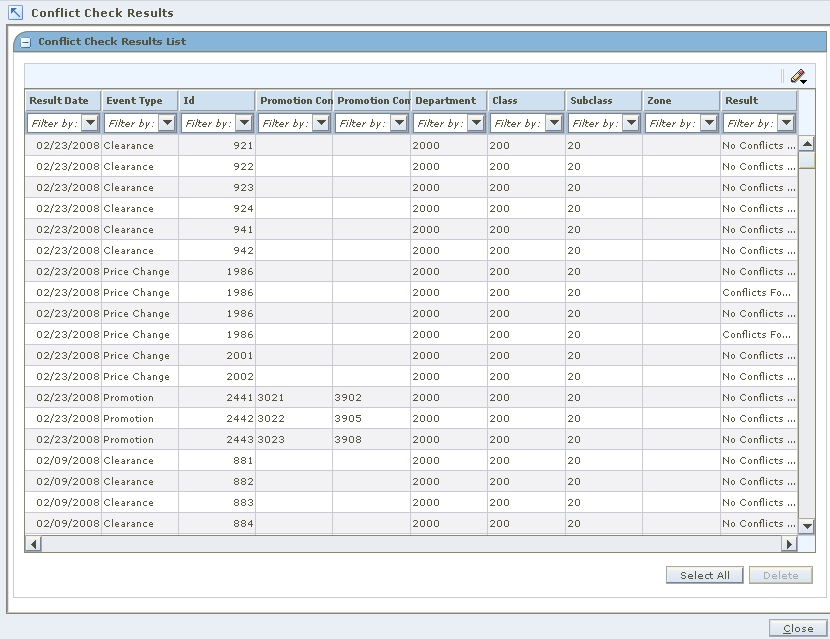Viewport: 830px width, 639px height.
Task: Click promotion component cell 3908
Action: [371, 439]
